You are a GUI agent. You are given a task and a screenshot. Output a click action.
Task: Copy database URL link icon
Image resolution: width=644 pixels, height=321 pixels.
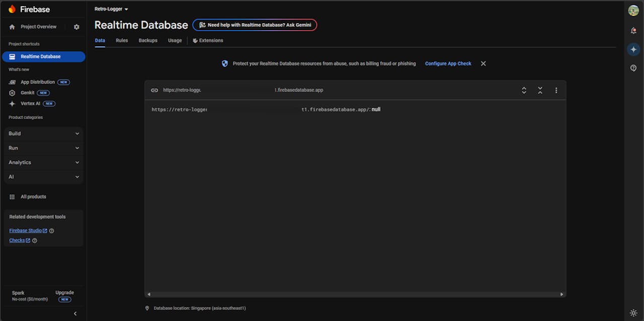pyautogui.click(x=154, y=90)
